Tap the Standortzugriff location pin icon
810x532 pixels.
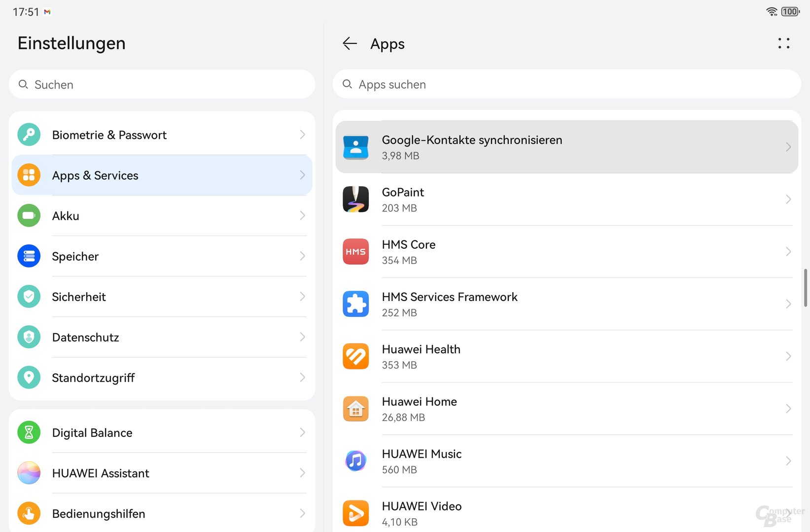point(29,377)
